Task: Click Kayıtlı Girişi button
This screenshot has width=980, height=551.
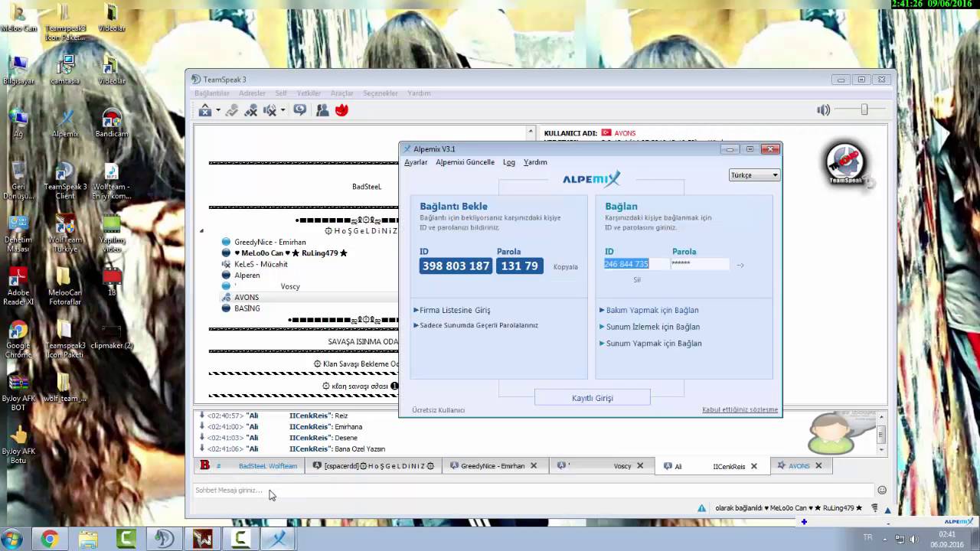Action: click(x=593, y=398)
